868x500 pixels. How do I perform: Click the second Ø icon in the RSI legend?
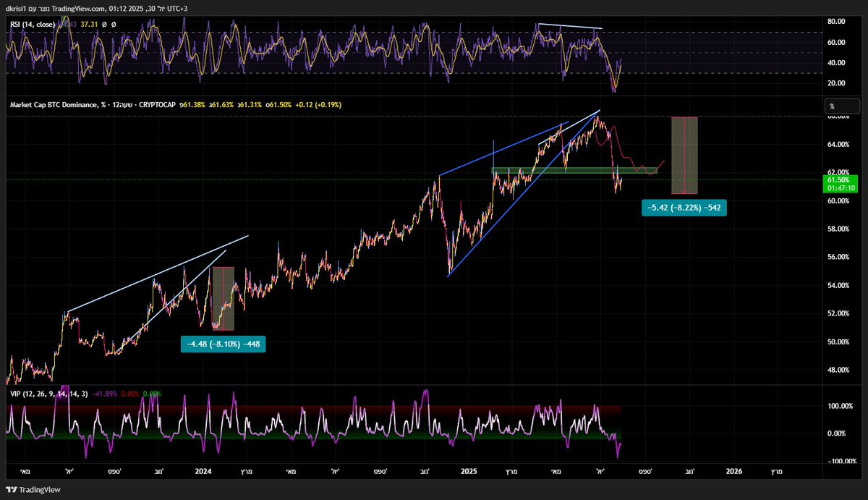click(x=114, y=23)
